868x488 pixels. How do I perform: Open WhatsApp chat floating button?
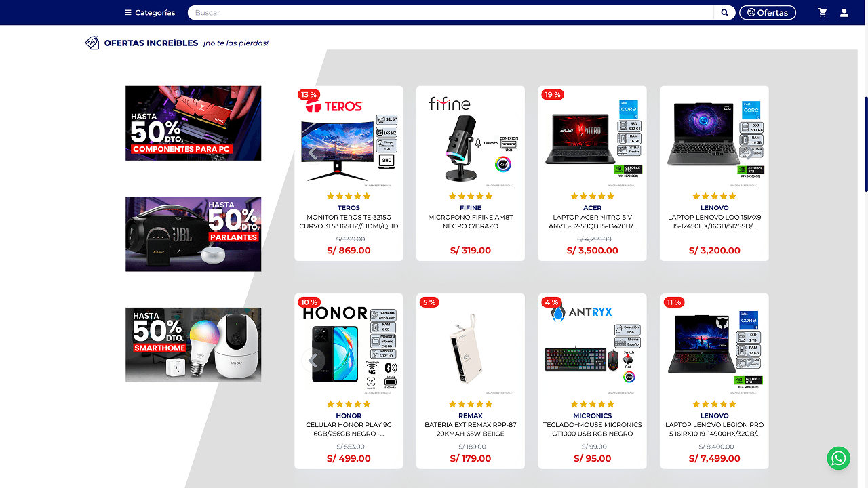point(839,458)
